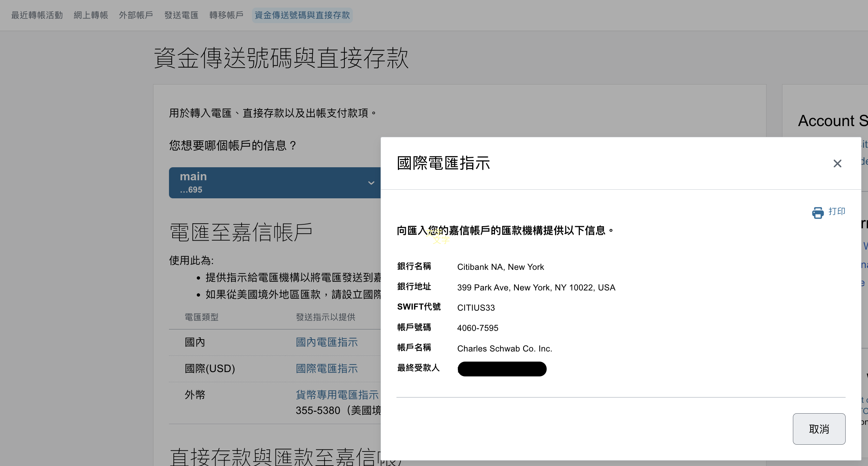Click the 發送指示以提供 column header
Screen dimensions: 868x466
tap(326, 317)
